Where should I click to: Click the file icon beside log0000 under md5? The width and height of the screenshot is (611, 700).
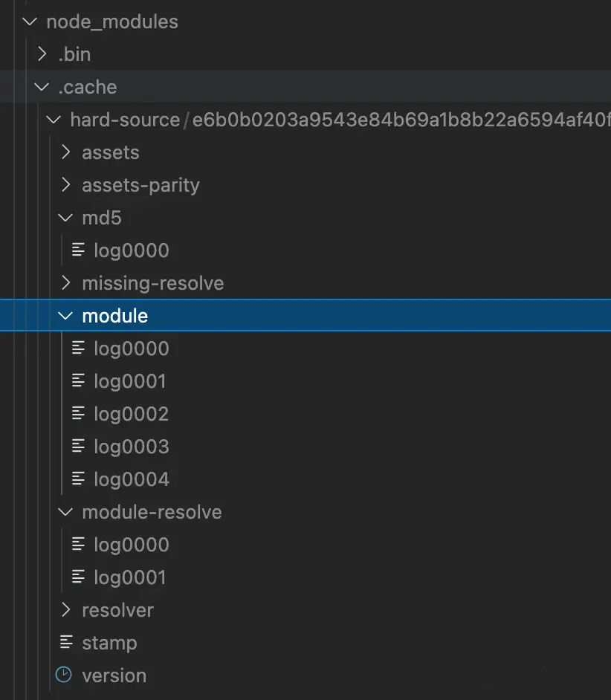click(79, 250)
